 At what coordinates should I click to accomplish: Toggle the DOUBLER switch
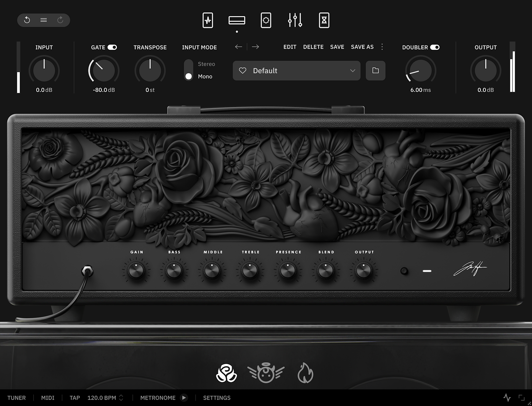[x=435, y=47]
